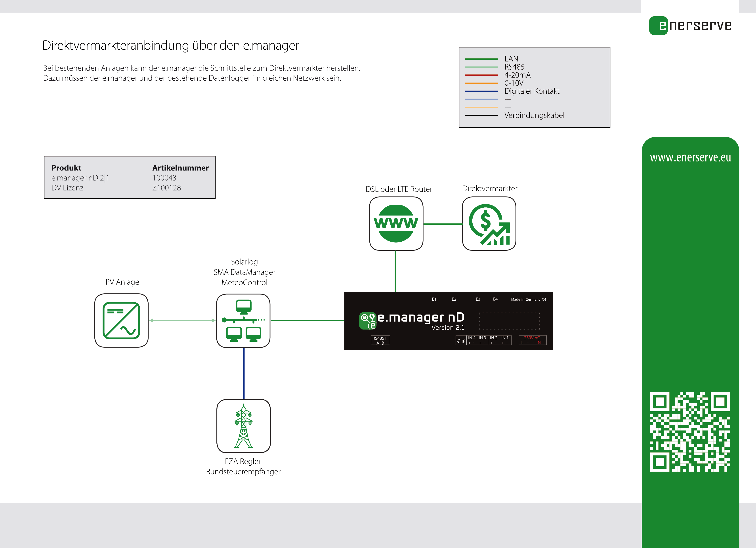Viewport: 756px width, 548px height.
Task: Click the DSL oder LTE Router label
Action: tap(399, 189)
